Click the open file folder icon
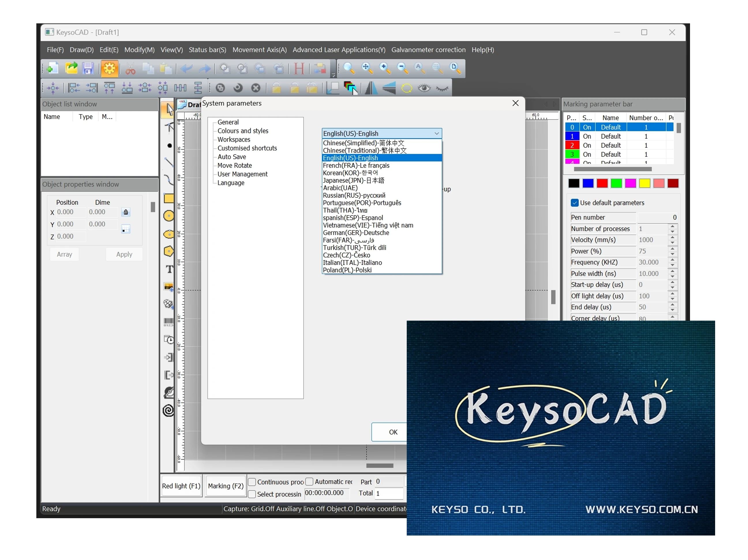 [x=71, y=69]
